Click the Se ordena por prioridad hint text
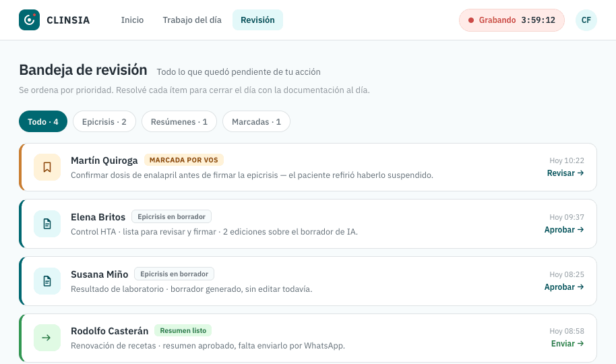 point(195,90)
